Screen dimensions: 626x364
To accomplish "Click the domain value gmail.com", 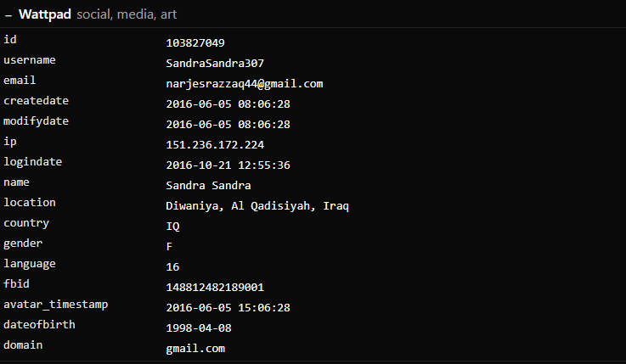I will click(x=195, y=349).
